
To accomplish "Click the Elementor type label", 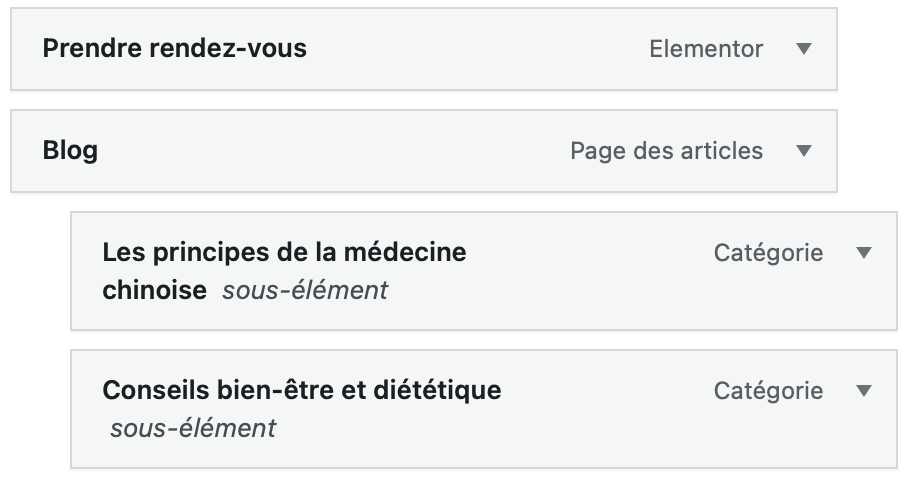I will tap(706, 49).
